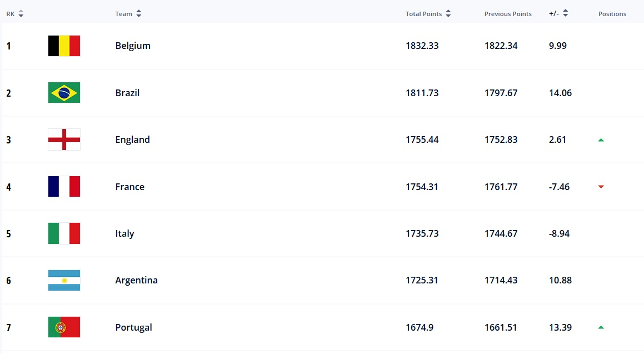This screenshot has width=644, height=354.
Task: Open the Argentina team link
Action: click(x=136, y=280)
